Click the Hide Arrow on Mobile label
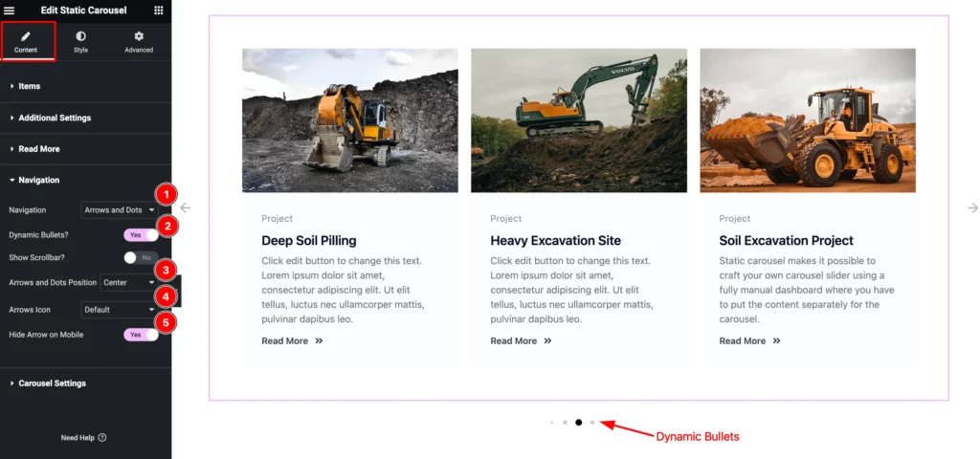 [46, 335]
